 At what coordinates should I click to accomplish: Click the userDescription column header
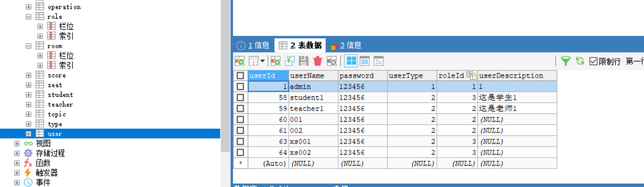[517, 75]
